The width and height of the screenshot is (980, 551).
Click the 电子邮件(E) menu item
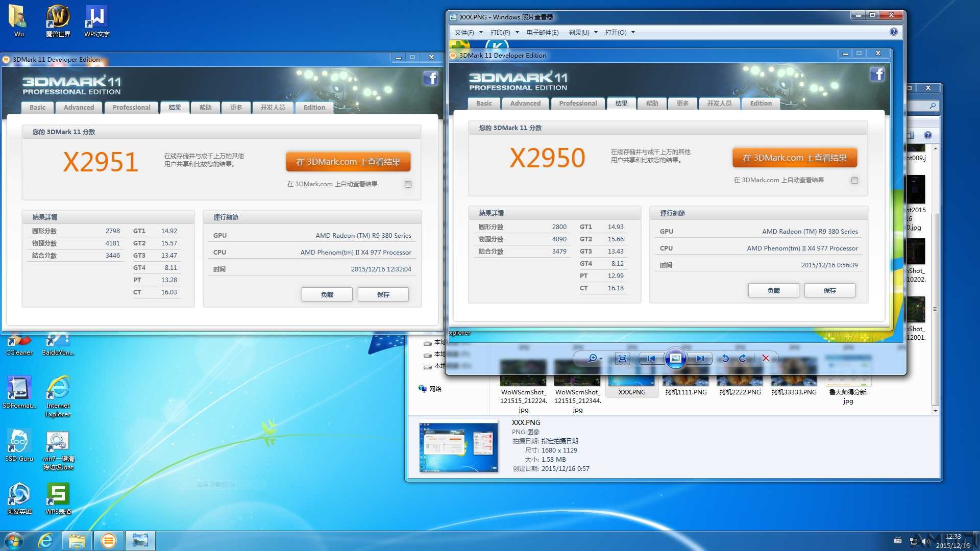pos(543,33)
